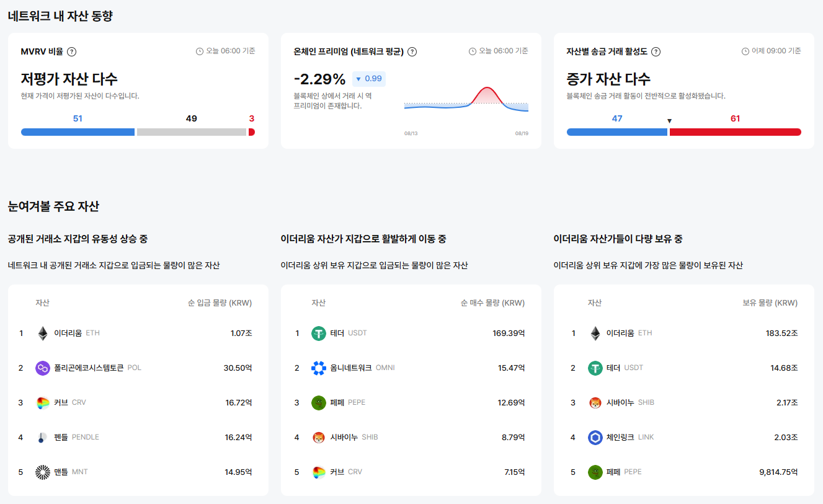
Task: Open the 체인링크 LINK asset row
Action: click(x=684, y=438)
